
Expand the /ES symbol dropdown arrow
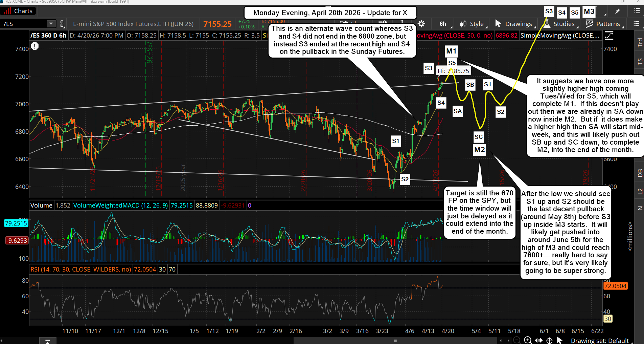coord(51,24)
